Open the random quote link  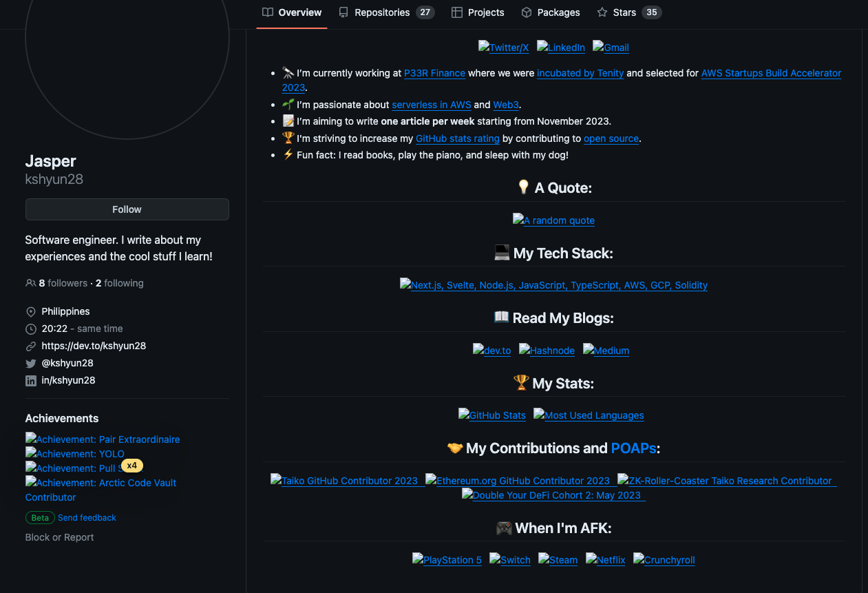[x=553, y=220]
